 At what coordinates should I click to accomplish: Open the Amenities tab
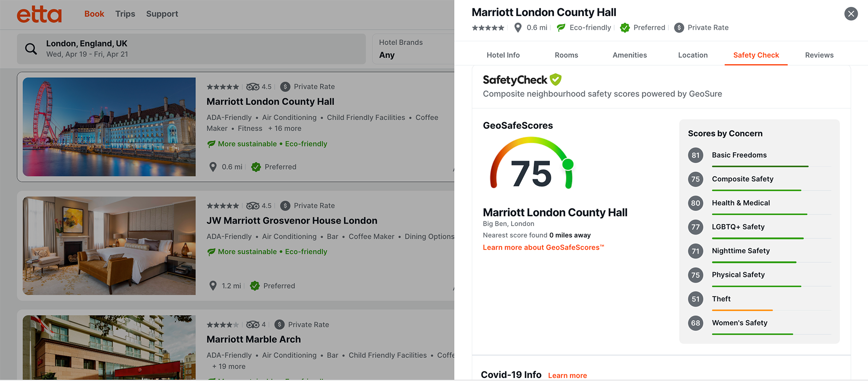coord(629,55)
